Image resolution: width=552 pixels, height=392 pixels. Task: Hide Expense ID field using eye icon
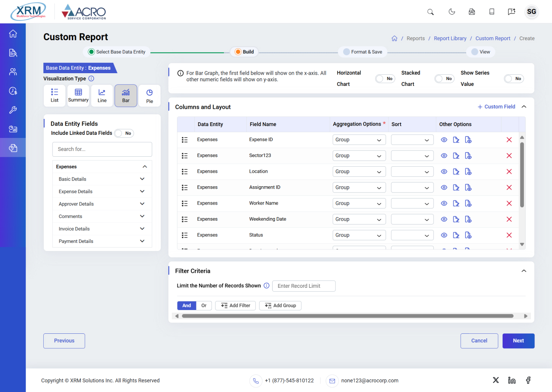pos(444,140)
